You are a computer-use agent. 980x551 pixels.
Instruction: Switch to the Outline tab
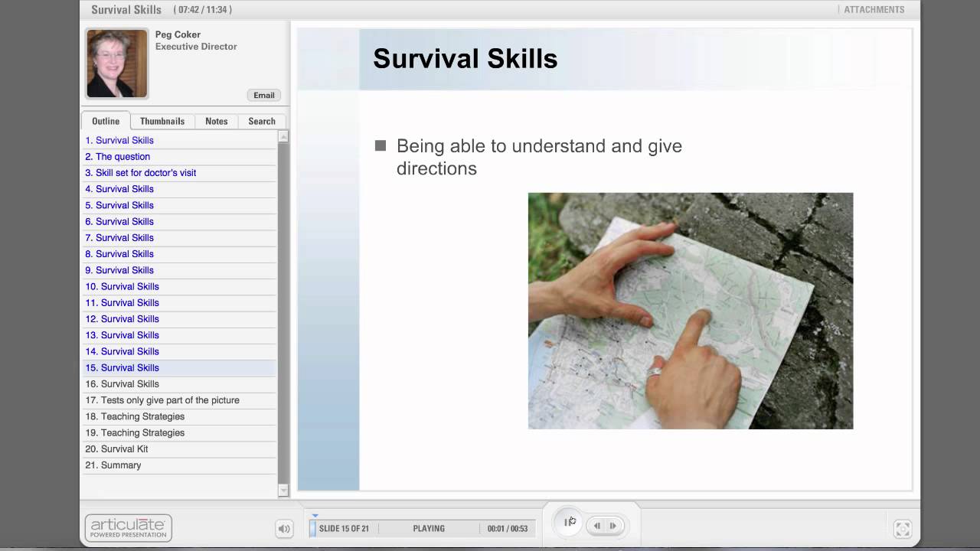pos(106,121)
